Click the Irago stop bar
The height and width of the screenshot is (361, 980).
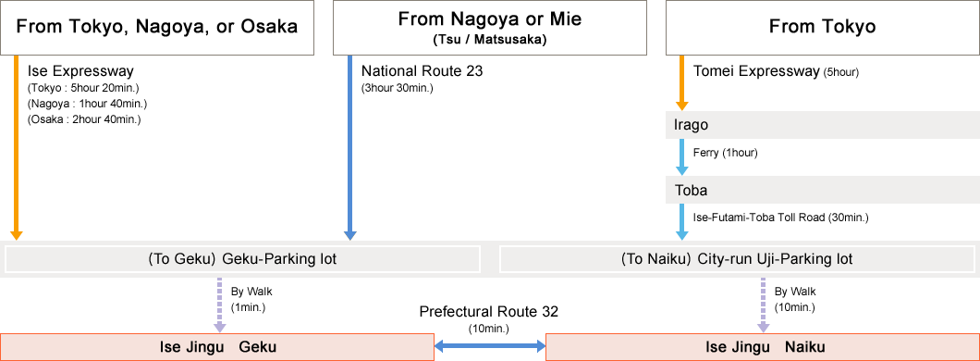823,125
